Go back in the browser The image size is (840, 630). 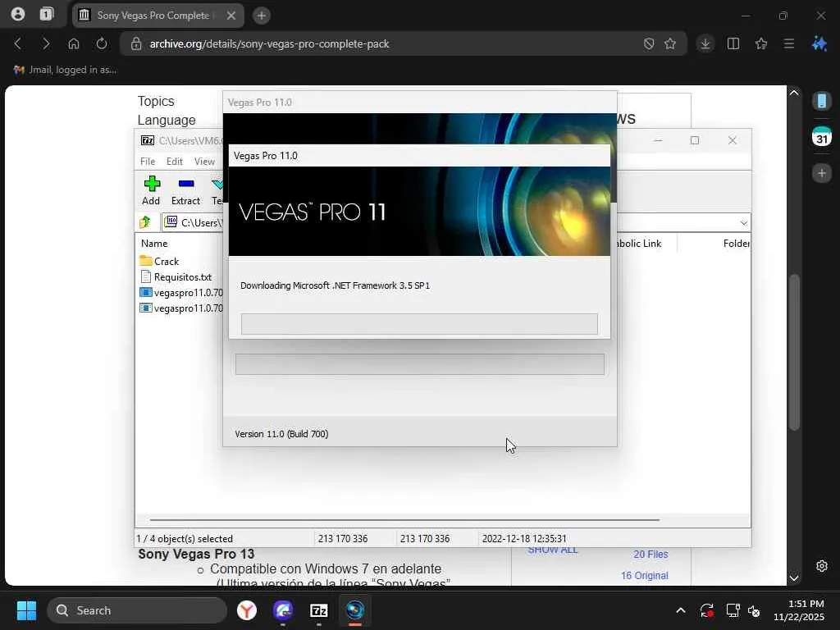pos(18,44)
